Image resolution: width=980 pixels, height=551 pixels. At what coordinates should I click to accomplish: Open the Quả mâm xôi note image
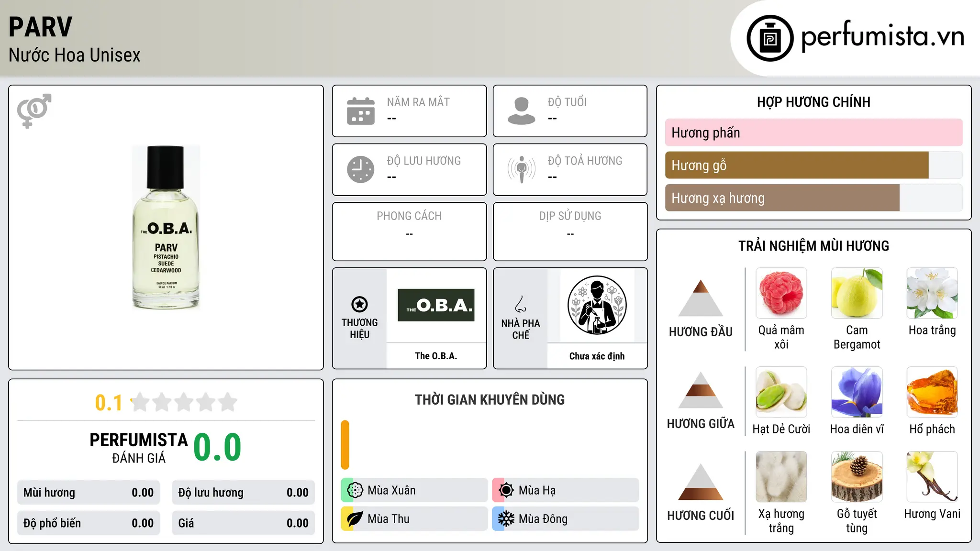pos(781,293)
